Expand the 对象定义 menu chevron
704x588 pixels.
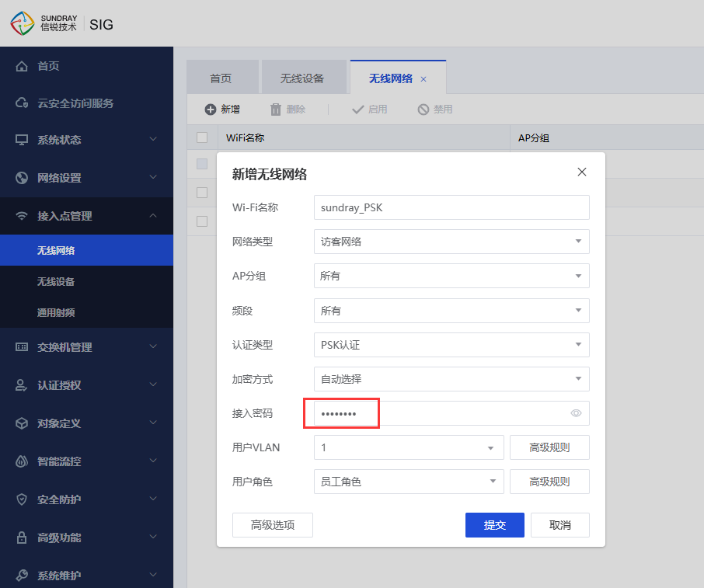tap(153, 423)
